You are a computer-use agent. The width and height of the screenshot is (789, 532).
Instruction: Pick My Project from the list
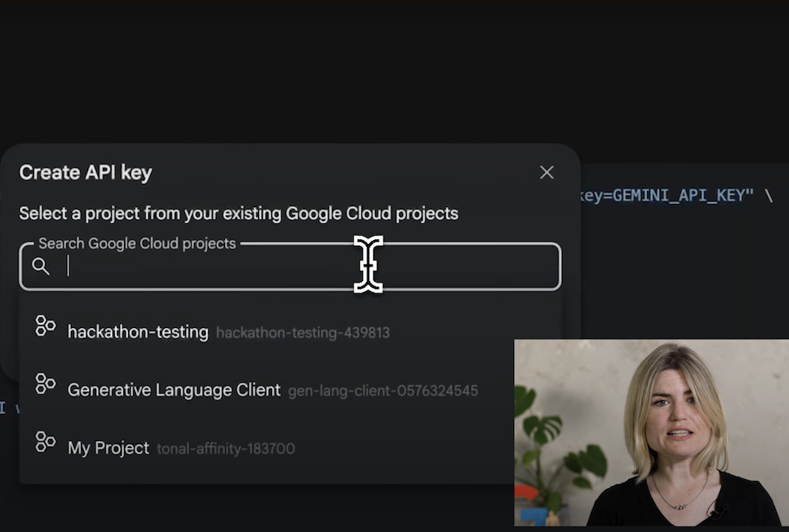(109, 448)
